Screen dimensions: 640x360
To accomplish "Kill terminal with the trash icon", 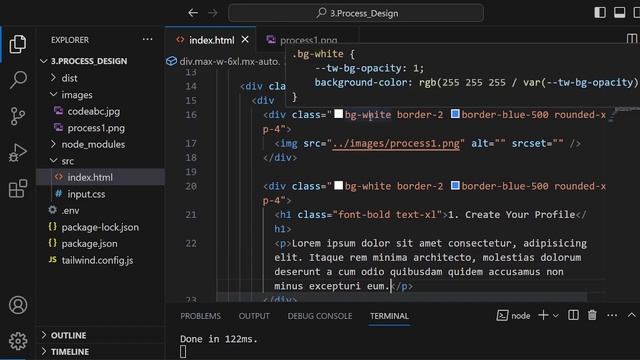I will click(x=592, y=315).
